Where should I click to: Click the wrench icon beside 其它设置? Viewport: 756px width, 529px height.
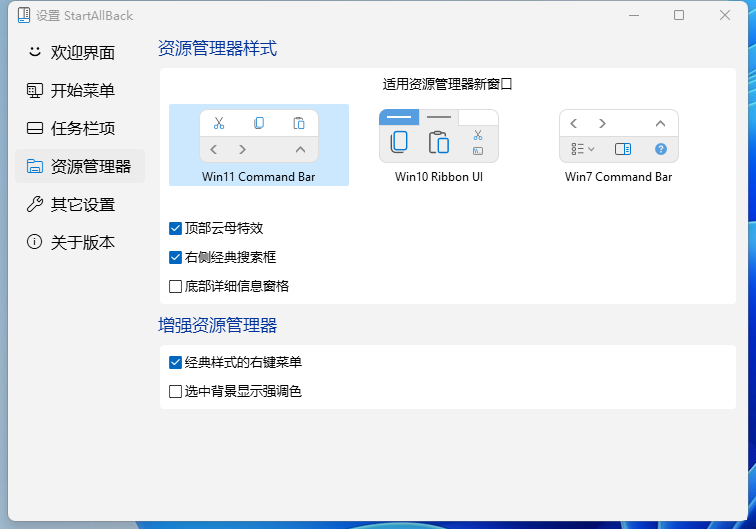(35, 204)
